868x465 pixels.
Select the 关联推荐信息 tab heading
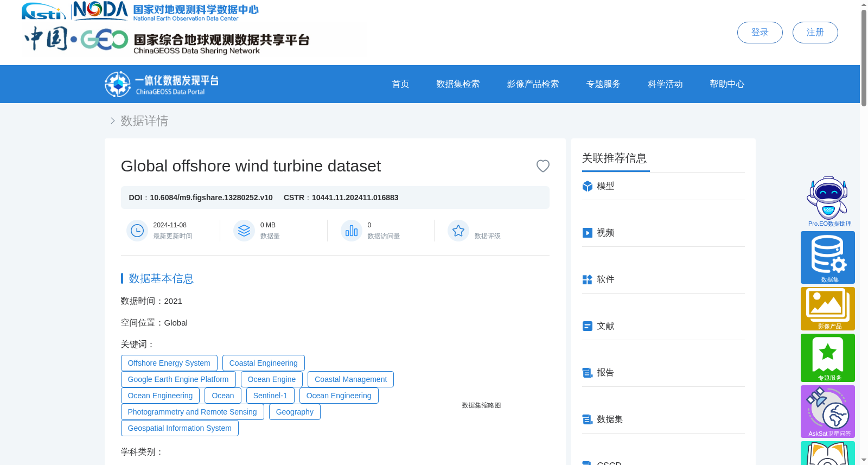(615, 158)
